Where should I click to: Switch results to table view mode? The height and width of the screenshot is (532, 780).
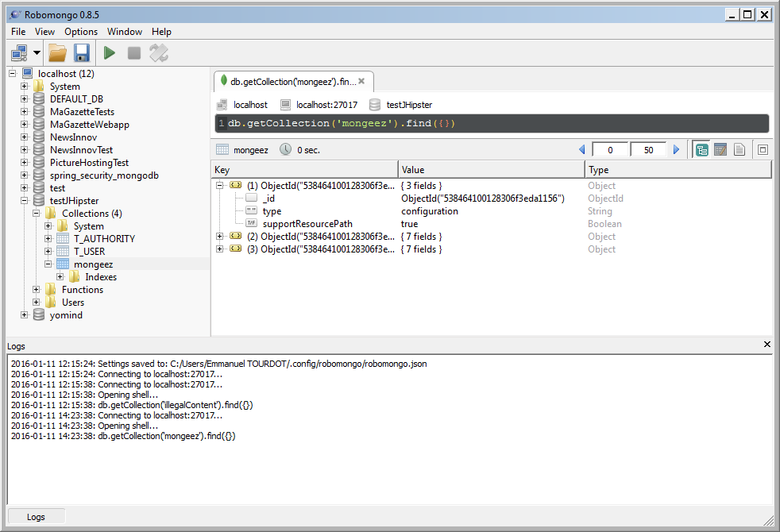point(720,149)
